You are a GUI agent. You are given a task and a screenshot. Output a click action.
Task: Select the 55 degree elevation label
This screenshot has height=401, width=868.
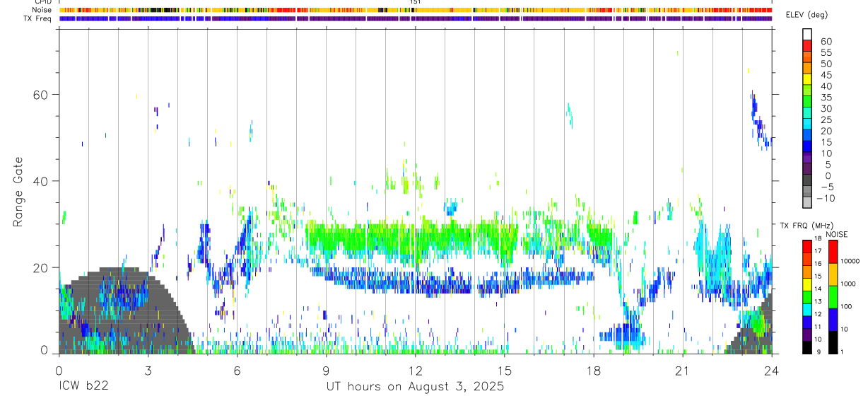click(x=826, y=52)
